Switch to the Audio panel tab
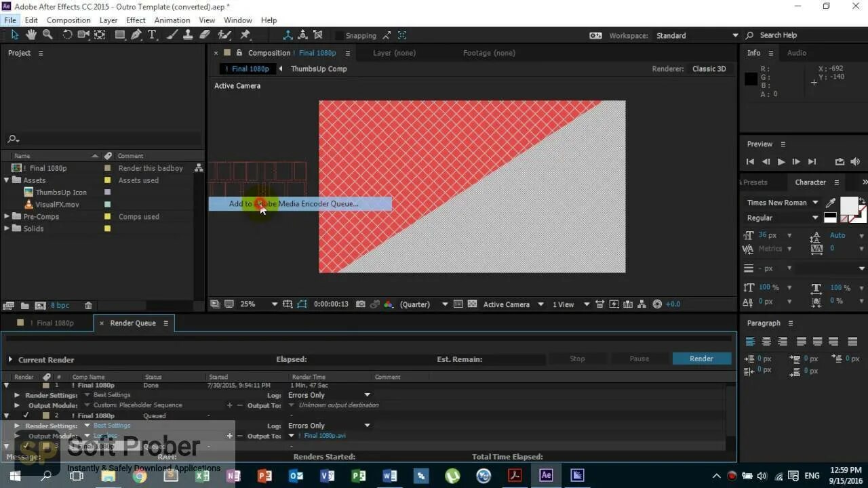Screen dimensions: 868x488 pyautogui.click(x=797, y=53)
